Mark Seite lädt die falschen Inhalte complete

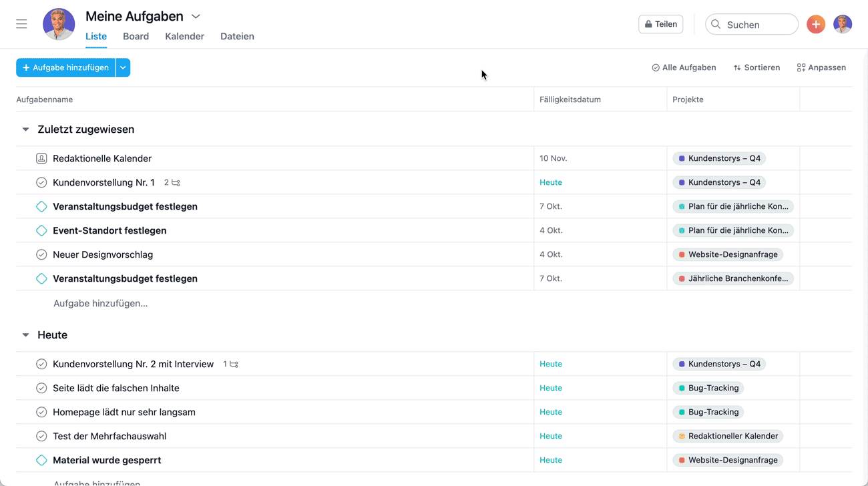[41, 388]
